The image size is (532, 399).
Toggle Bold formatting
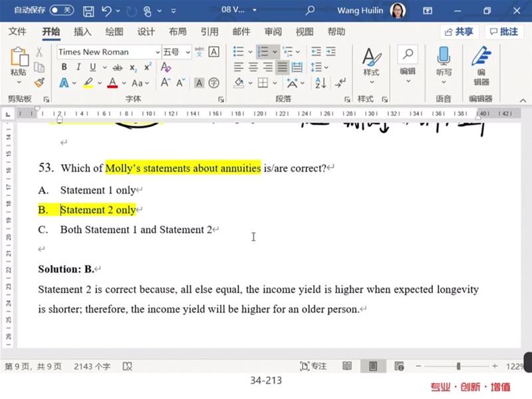point(64,67)
